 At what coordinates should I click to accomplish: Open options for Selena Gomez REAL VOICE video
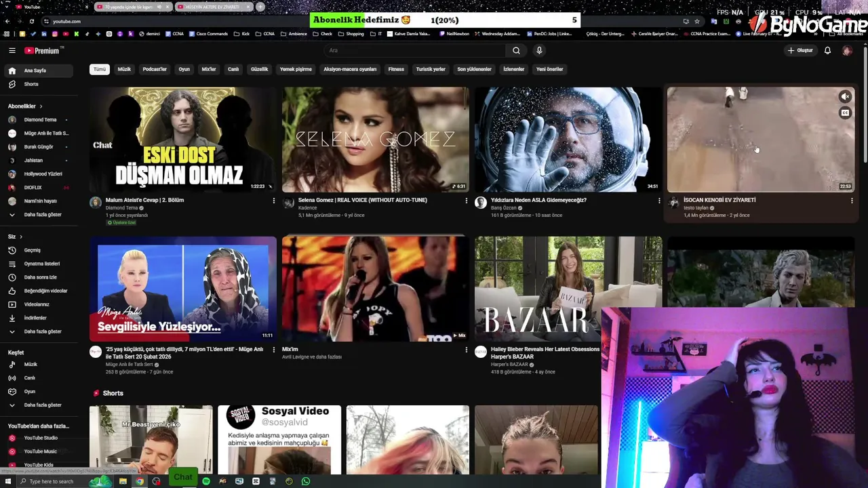[x=466, y=201]
